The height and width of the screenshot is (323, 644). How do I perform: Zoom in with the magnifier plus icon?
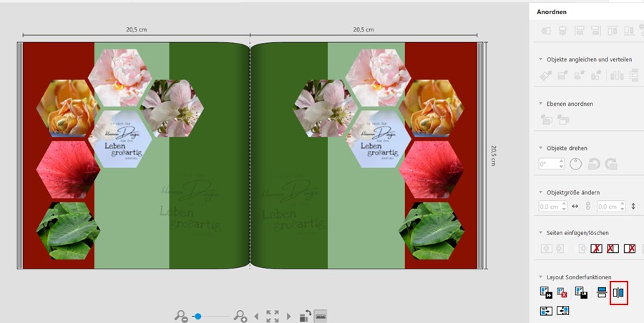coord(240,316)
